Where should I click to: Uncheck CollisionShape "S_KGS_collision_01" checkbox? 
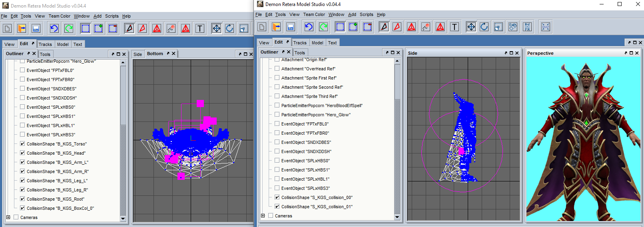[277, 206]
